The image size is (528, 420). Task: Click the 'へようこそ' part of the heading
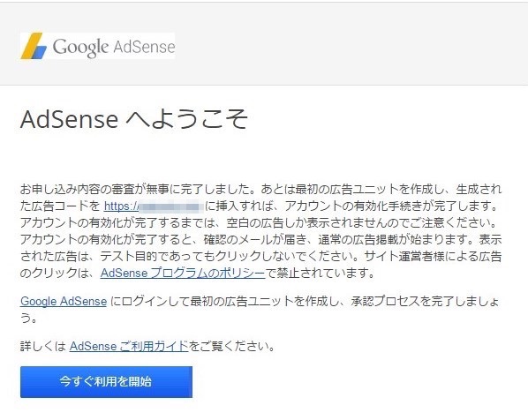point(187,119)
